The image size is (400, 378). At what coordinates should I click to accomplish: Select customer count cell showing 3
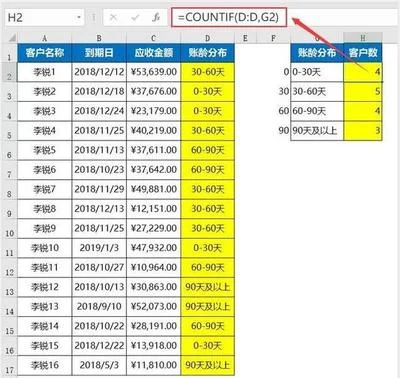click(363, 131)
